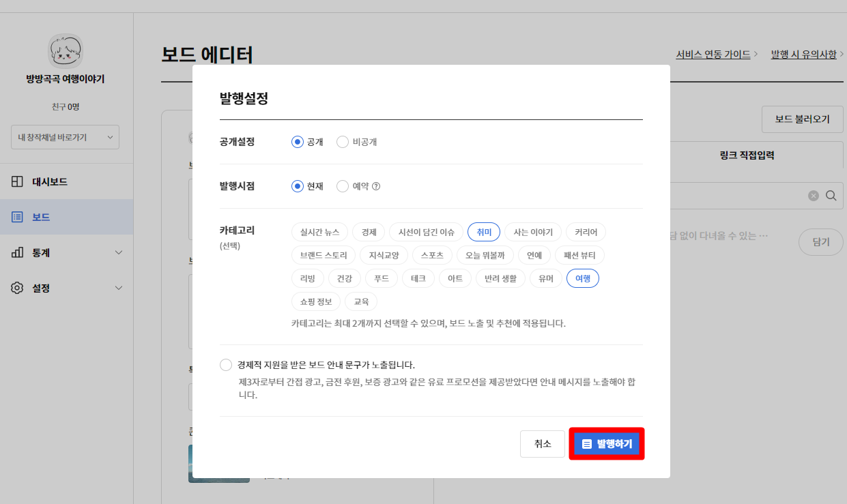Select the 대시보드 grid icon in the sidebar
Image resolution: width=847 pixels, height=504 pixels.
pos(18,181)
